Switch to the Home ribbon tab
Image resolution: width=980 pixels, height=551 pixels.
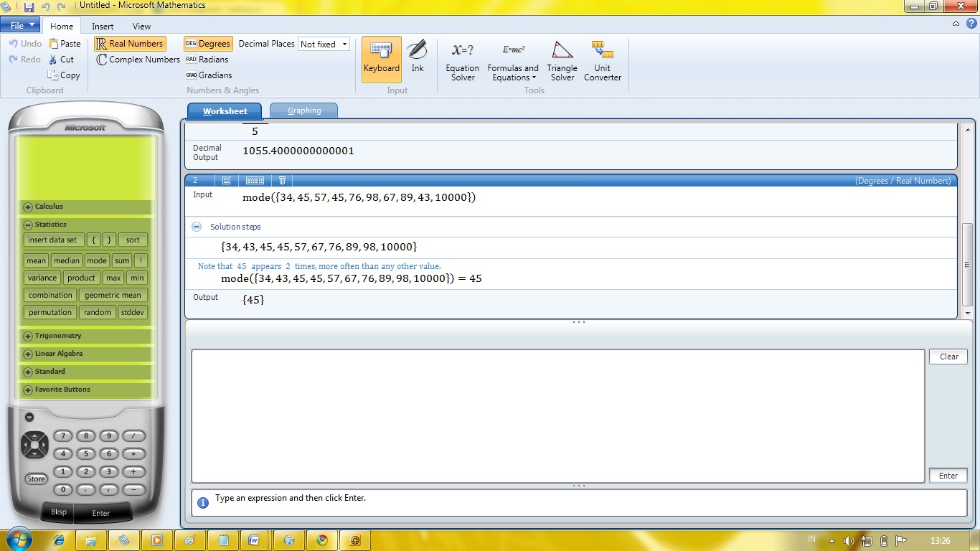pyautogui.click(x=62, y=26)
